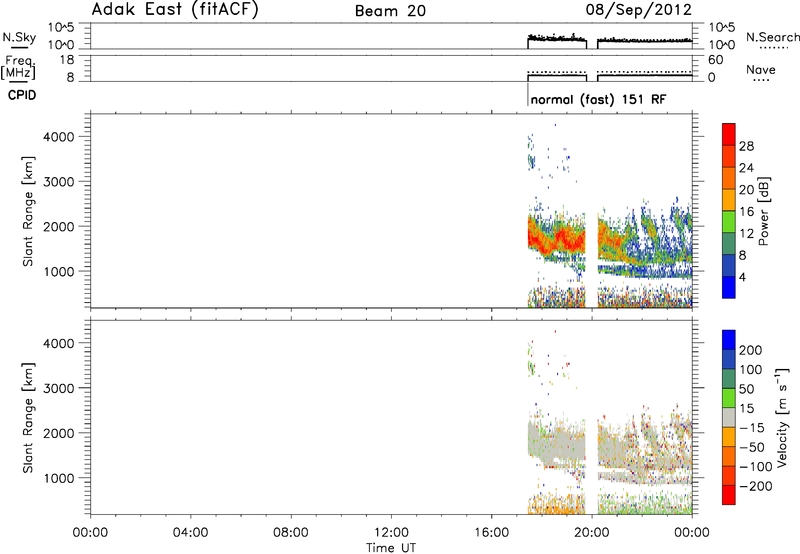Viewport: 800px width, 554px height.
Task: Click the '28' value on Power colorbar
Action: point(746,146)
